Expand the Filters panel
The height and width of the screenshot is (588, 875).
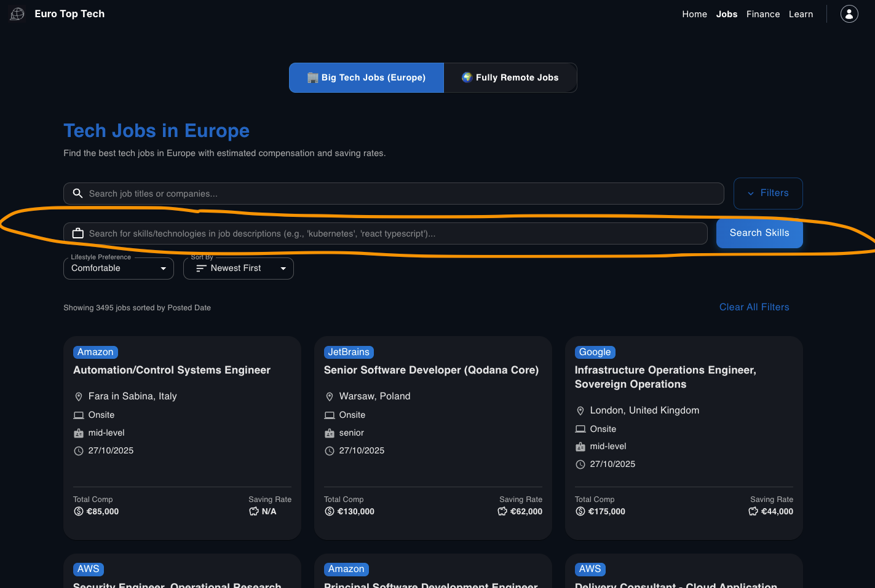768,194
